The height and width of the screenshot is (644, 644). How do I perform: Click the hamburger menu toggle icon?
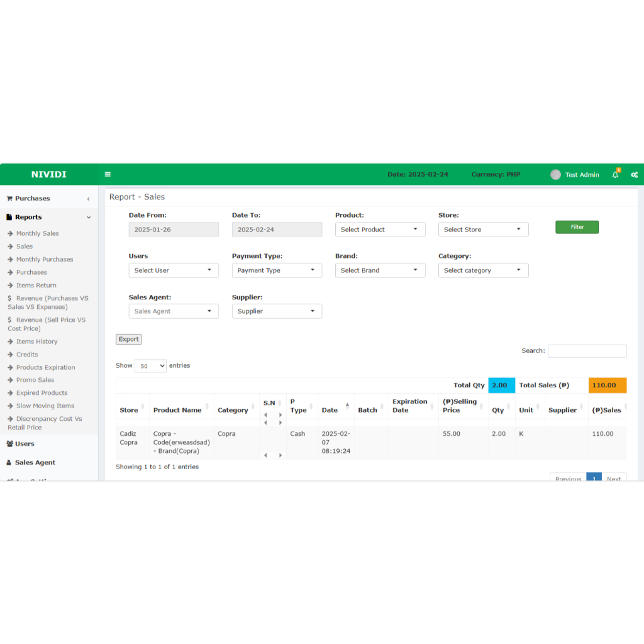coord(108,175)
